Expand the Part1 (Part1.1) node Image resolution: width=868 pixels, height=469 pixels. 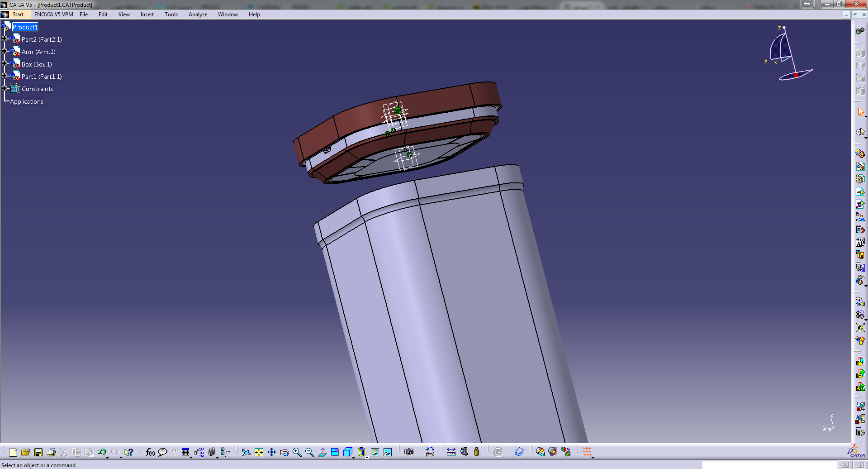coord(5,76)
